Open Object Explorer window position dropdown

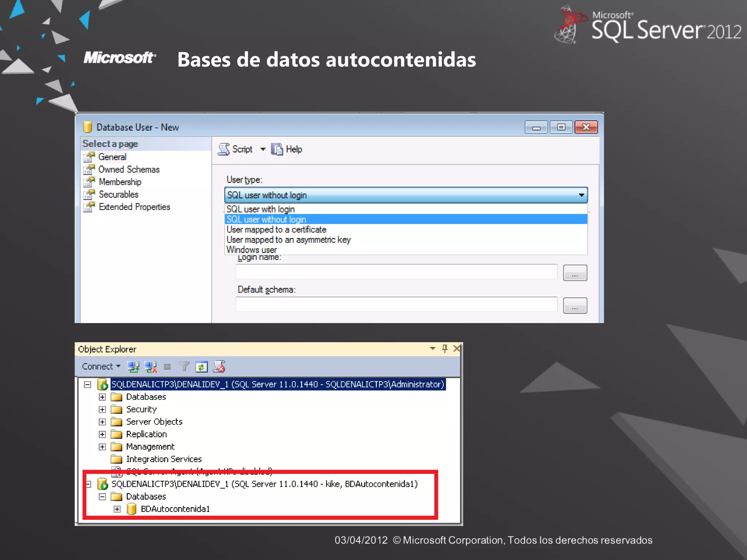point(433,349)
